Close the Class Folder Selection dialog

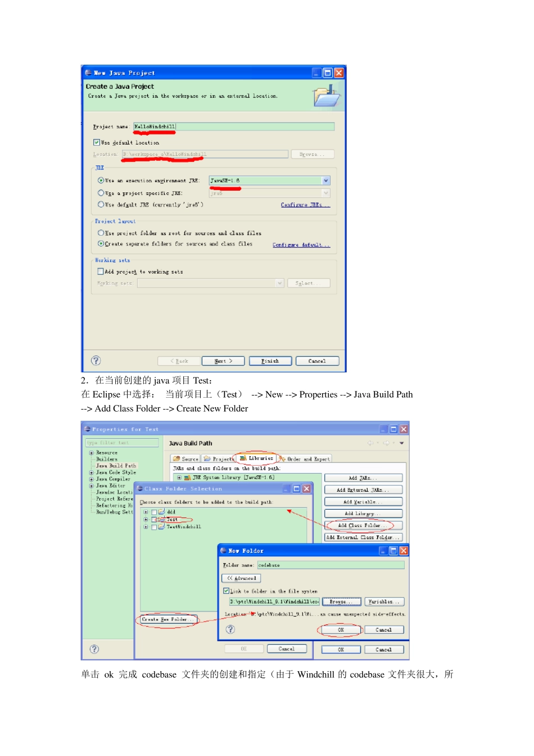pyautogui.click(x=307, y=489)
